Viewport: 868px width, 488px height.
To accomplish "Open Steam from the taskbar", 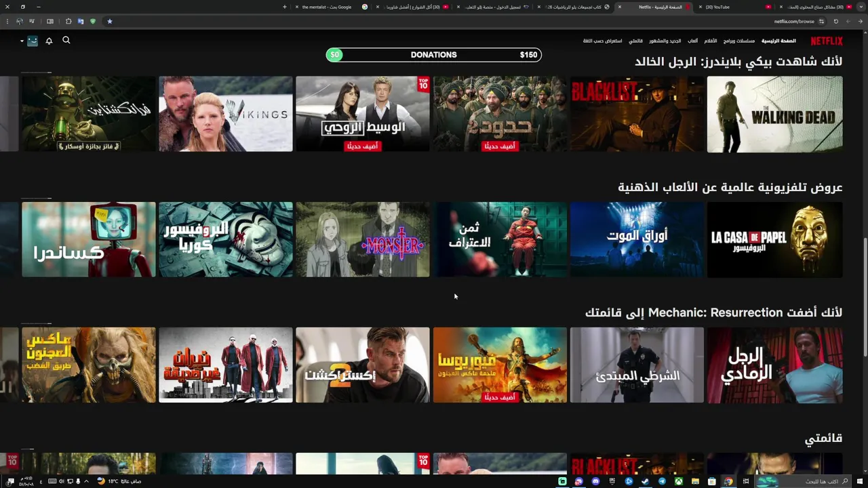I will (x=645, y=481).
